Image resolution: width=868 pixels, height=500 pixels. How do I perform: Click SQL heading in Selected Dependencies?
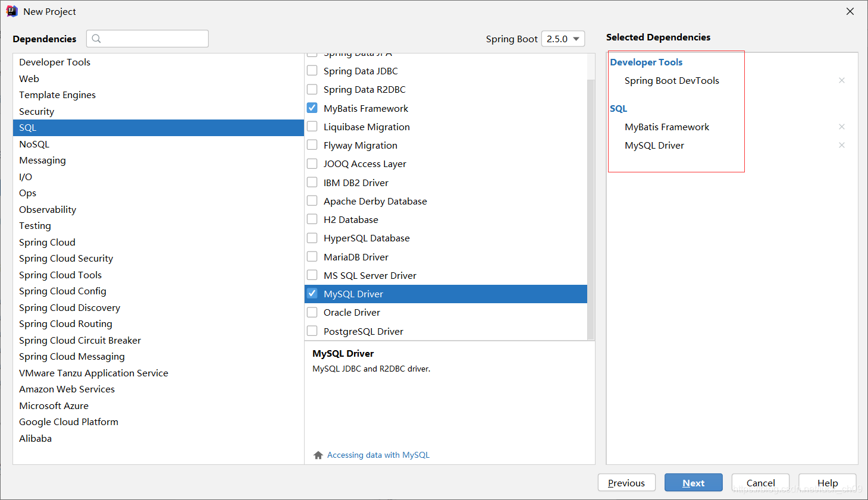click(x=619, y=108)
